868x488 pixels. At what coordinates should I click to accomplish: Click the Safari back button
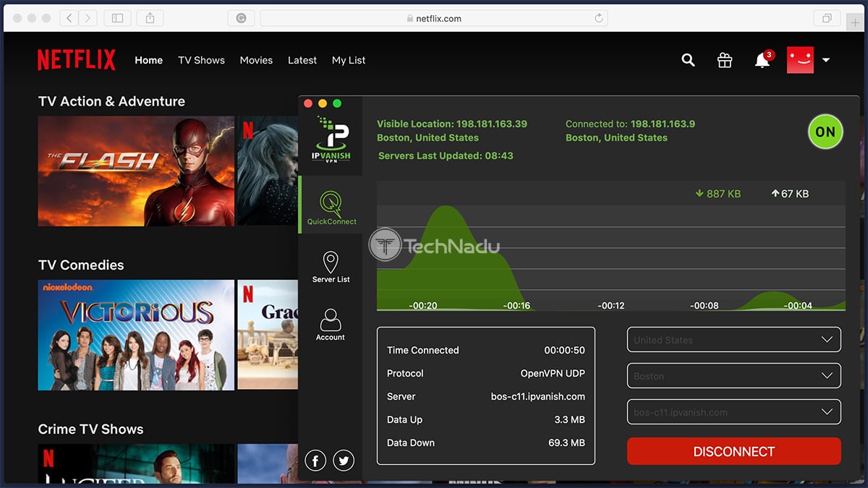click(69, 18)
